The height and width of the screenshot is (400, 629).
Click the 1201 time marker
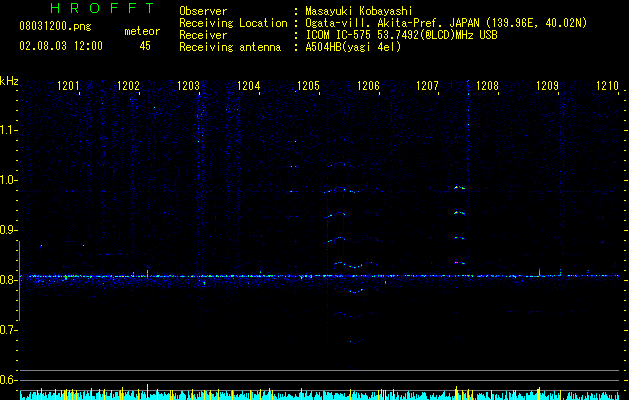tap(68, 86)
